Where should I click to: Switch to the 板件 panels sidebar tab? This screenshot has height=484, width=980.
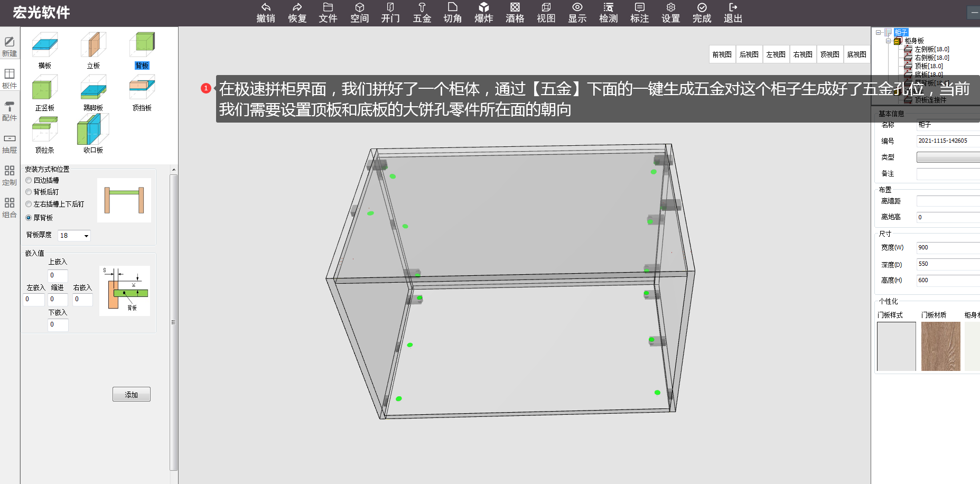(x=10, y=79)
